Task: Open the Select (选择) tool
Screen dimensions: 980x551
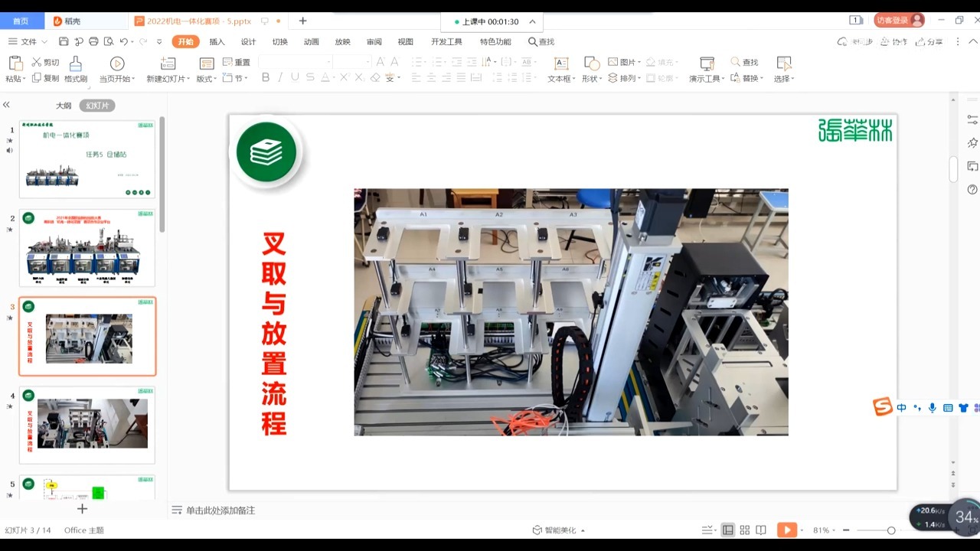Action: pos(784,69)
